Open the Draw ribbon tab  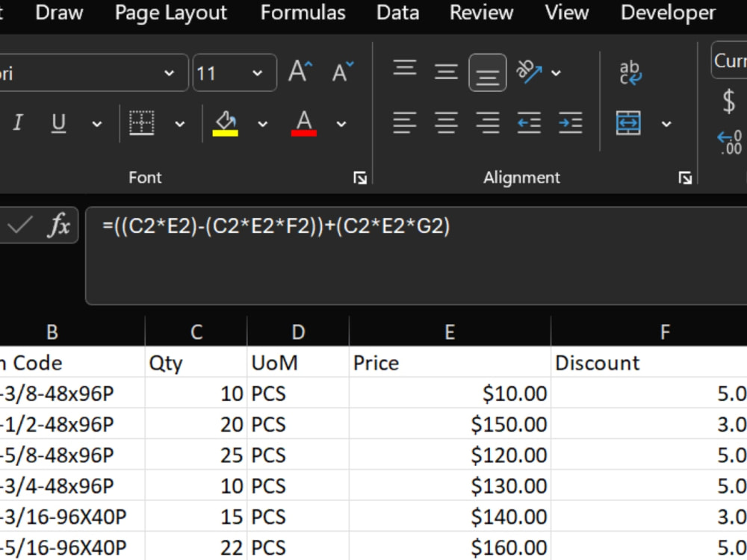[59, 13]
